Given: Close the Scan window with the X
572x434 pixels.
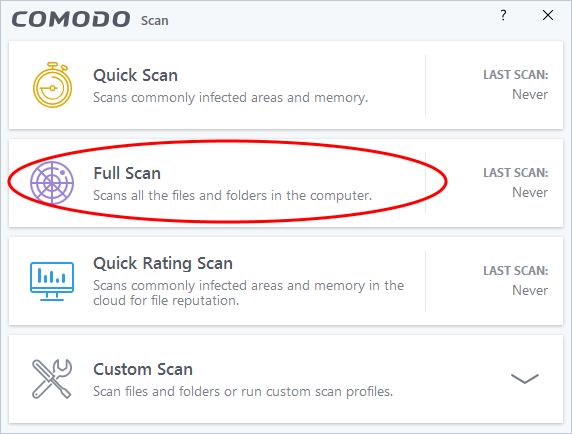Looking at the screenshot, I should click(x=548, y=15).
